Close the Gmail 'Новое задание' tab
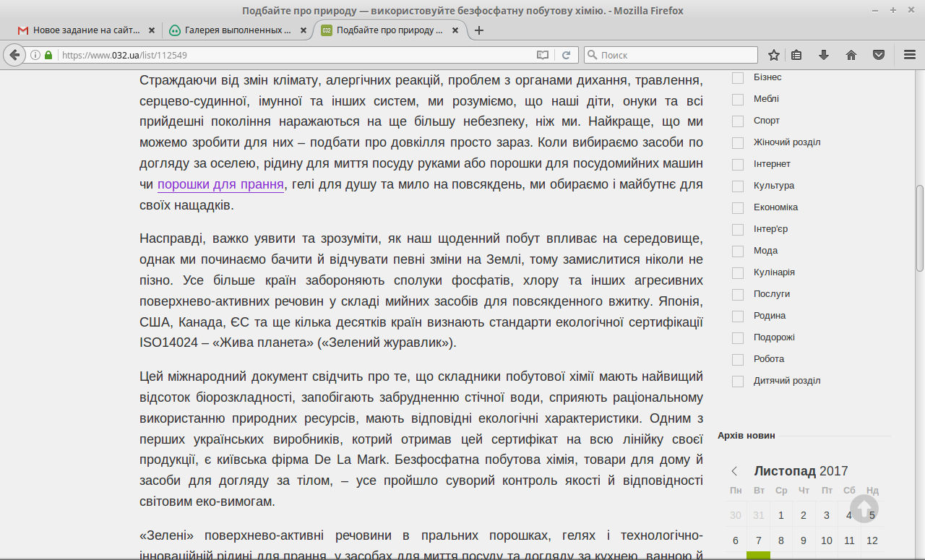Screen dimensions: 925x560 click(x=152, y=30)
